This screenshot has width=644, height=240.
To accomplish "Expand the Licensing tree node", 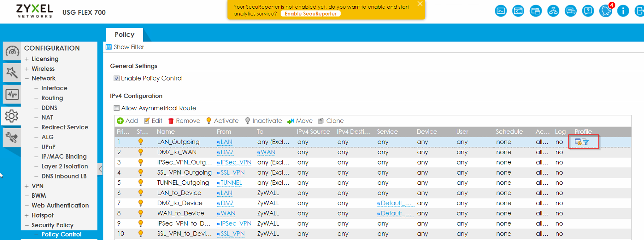I will (27, 59).
